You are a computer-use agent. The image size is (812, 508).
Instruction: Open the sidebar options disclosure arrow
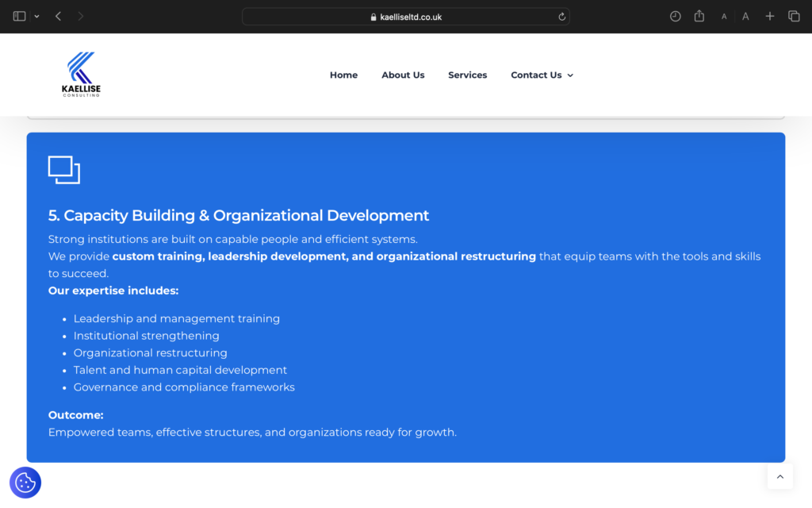click(x=36, y=15)
